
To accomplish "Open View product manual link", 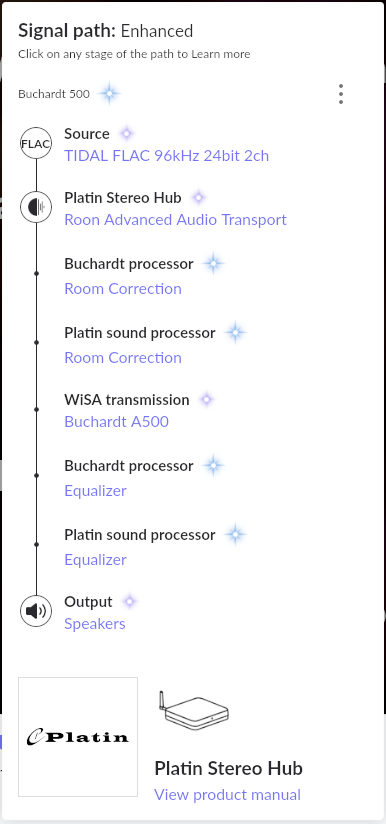I will coord(227,795).
